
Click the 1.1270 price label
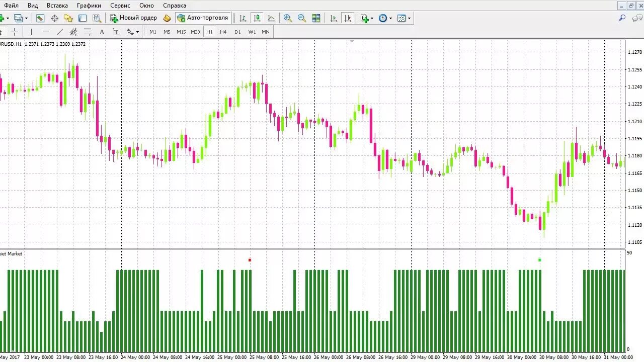click(634, 52)
